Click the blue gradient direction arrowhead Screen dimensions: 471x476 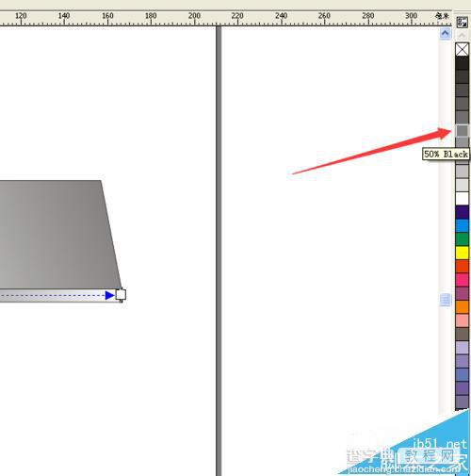click(109, 295)
